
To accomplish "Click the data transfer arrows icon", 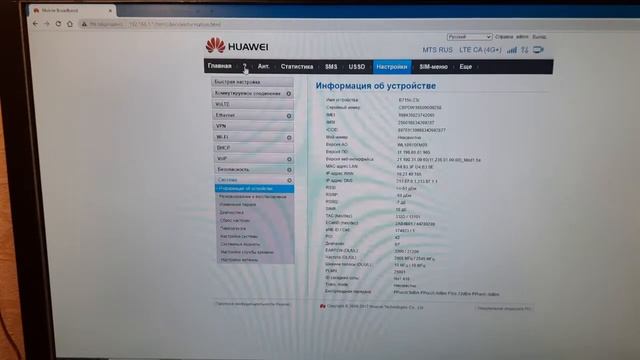I will pyautogui.click(x=525, y=50).
